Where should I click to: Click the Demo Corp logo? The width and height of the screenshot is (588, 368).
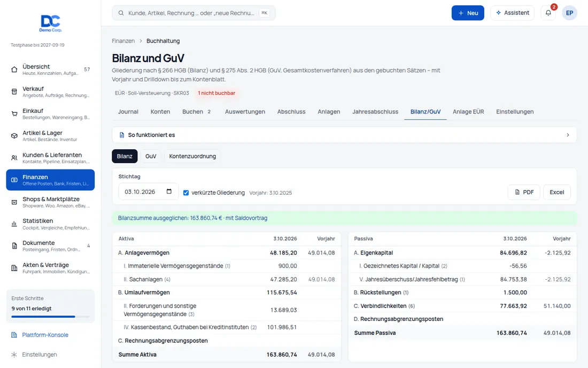tap(50, 23)
